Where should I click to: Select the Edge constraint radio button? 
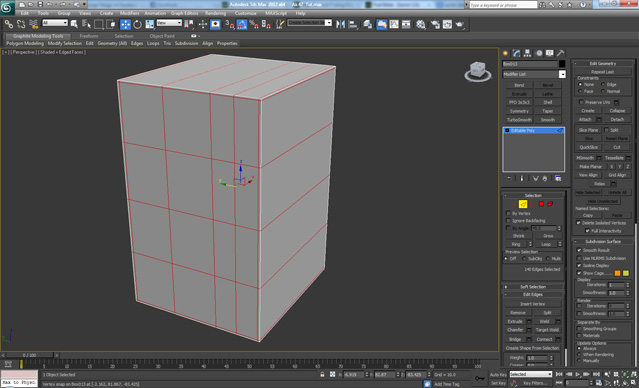603,84
